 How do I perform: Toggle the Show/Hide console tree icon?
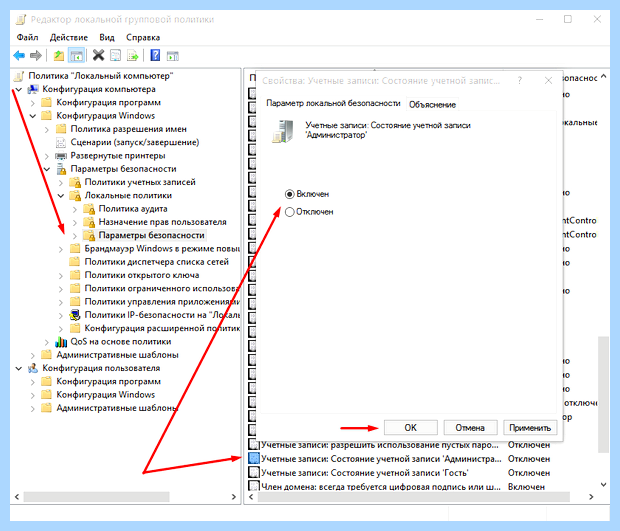click(x=77, y=56)
